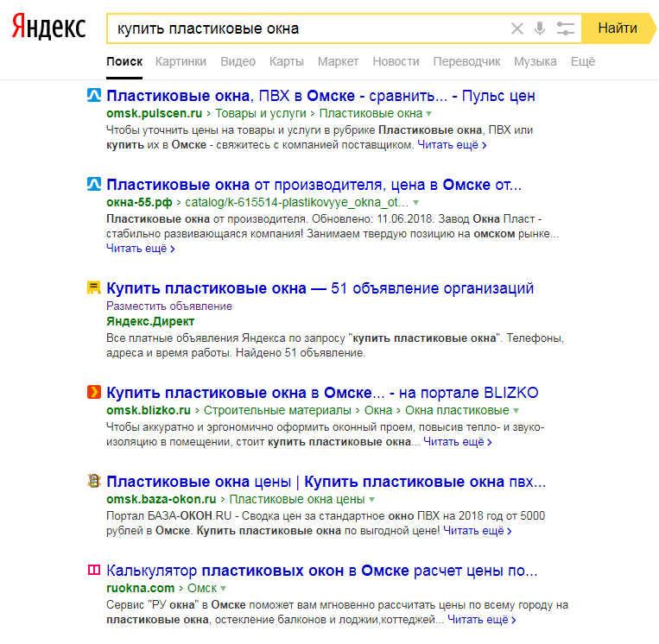Click the Найти search button
Image resolution: width=659 pixels, height=644 pixels.
[x=618, y=28]
